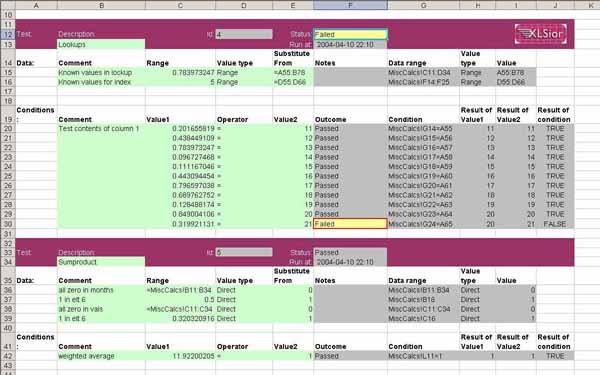600x375 pixels.
Task: Select Value1 cell '0.201655819'
Action: click(x=180, y=129)
